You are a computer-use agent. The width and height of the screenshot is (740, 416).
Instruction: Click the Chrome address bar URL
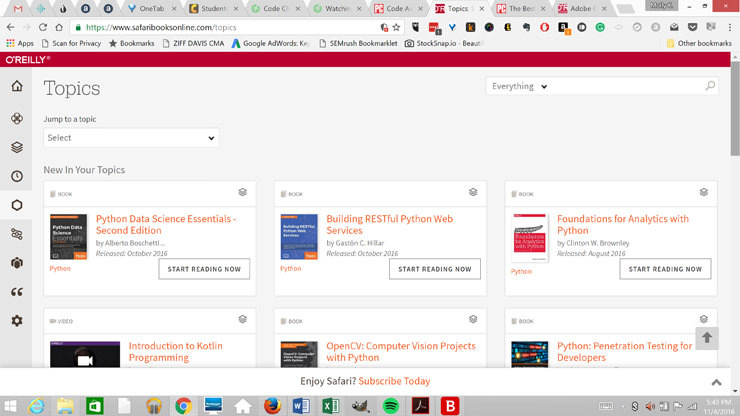coord(161,27)
